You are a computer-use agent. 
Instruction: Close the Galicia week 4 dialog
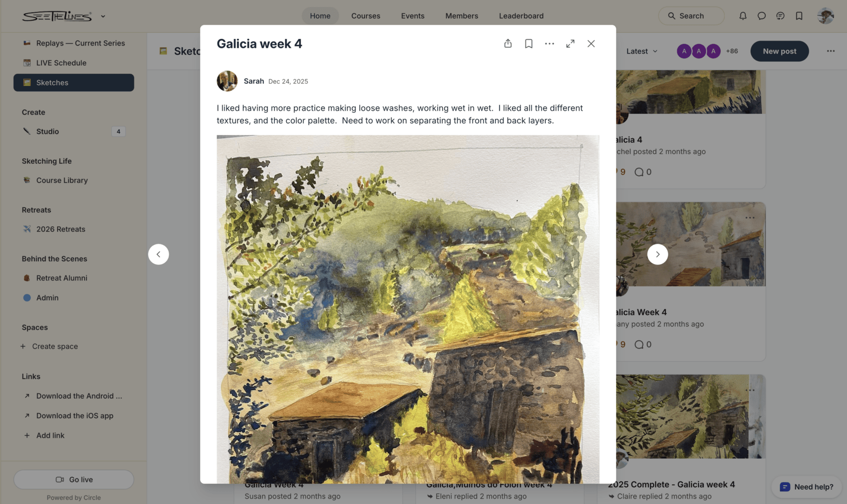(591, 44)
